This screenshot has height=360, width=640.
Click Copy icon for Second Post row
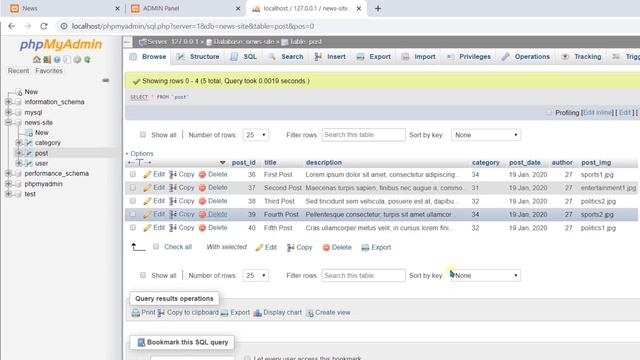(173, 188)
